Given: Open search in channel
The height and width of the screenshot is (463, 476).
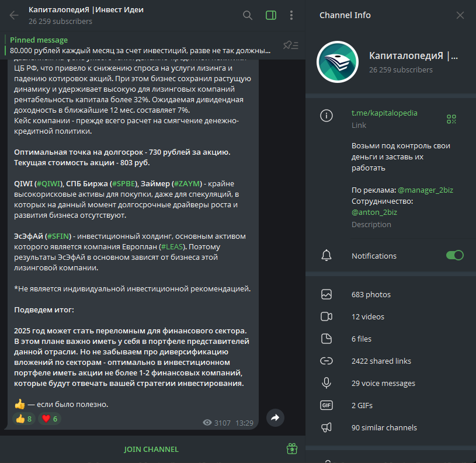Looking at the screenshot, I should pyautogui.click(x=248, y=15).
